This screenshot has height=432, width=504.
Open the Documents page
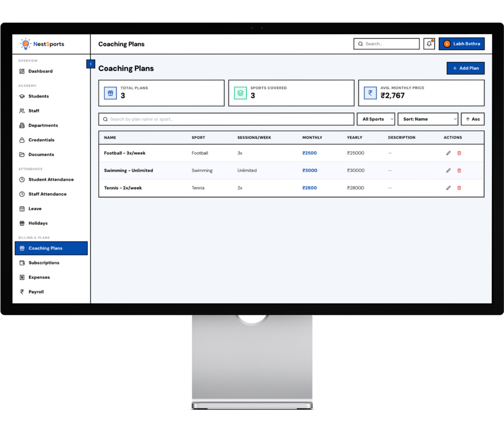tap(51, 155)
